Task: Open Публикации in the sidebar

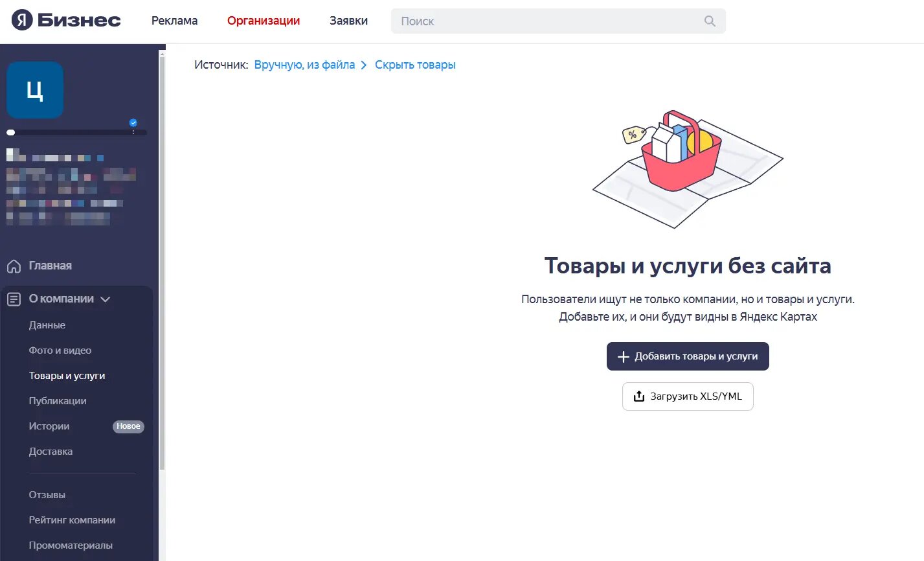Action: click(58, 401)
